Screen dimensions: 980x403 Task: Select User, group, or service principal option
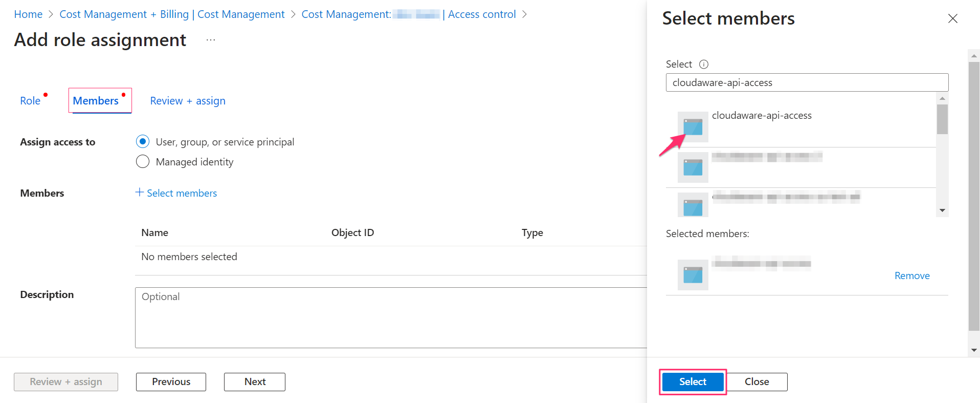pyautogui.click(x=143, y=141)
